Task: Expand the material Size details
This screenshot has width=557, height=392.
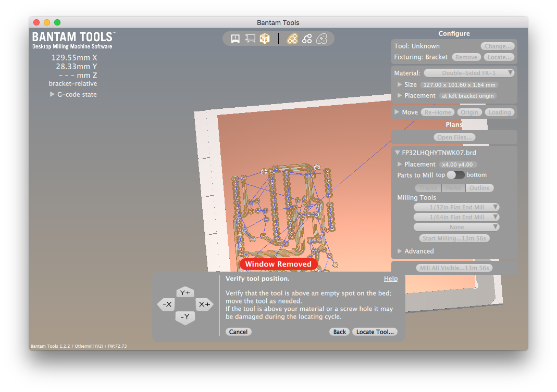Action: [x=400, y=84]
